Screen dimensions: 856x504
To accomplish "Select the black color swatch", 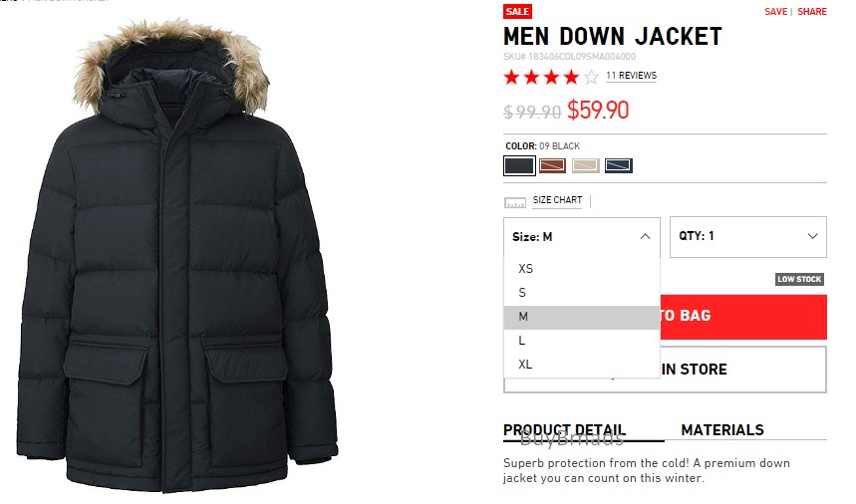I will pos(519,165).
